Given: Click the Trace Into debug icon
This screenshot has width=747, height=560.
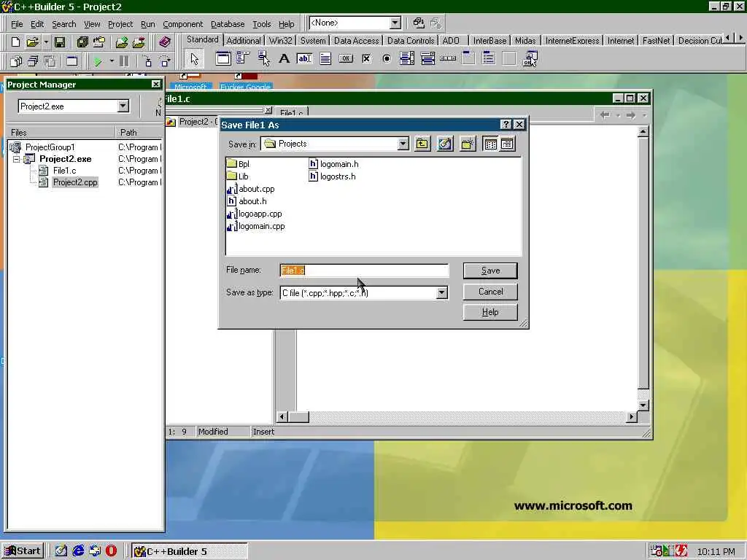Looking at the screenshot, I should (147, 61).
